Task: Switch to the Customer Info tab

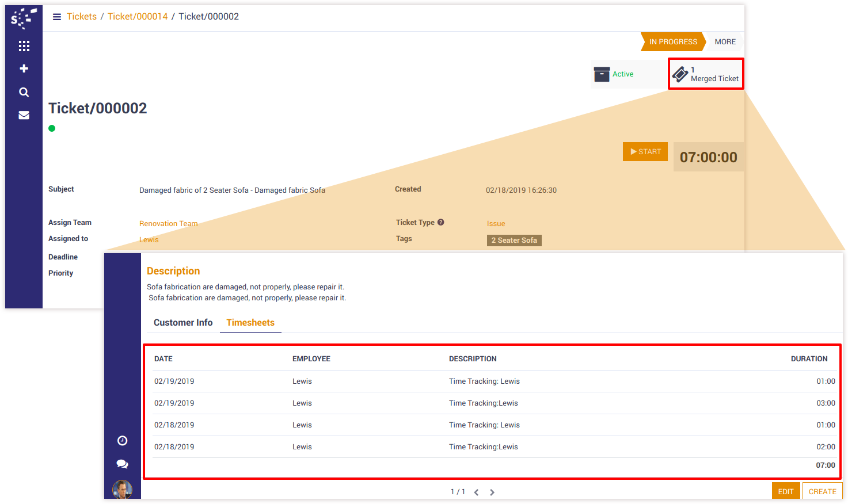Action: point(183,323)
